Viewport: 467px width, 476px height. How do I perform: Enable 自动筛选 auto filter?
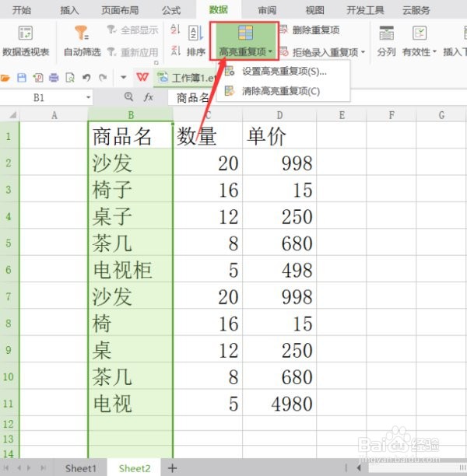82,41
